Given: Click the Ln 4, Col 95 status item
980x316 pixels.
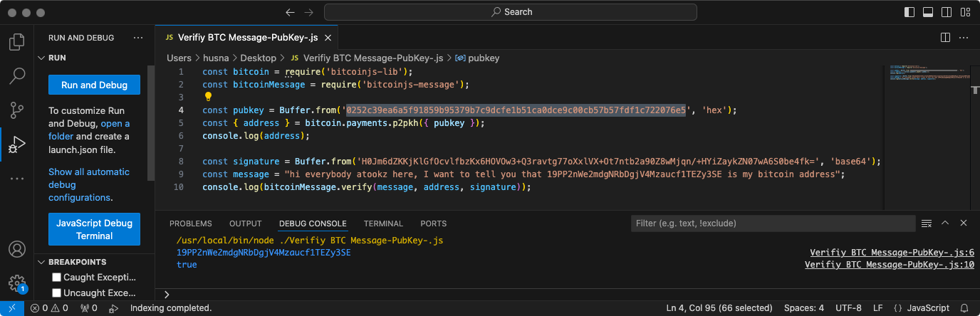Looking at the screenshot, I should [x=719, y=308].
